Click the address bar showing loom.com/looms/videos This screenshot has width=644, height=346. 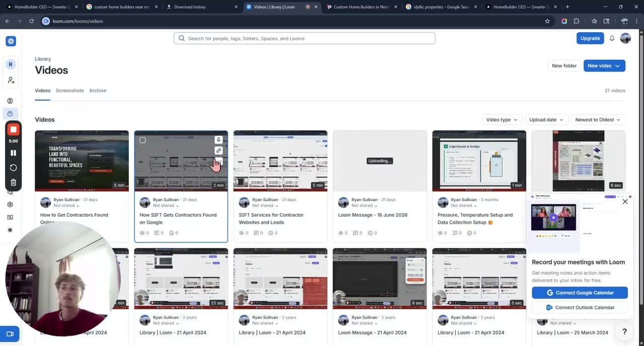click(292, 21)
